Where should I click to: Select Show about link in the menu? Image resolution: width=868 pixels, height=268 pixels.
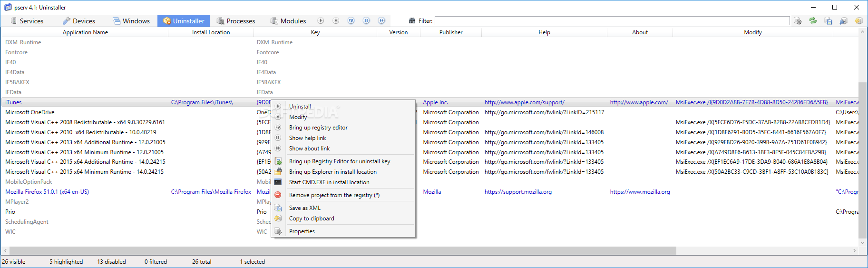(343, 149)
